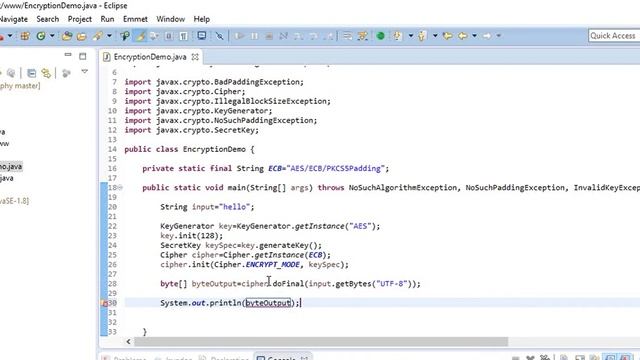Click the Terminate debug icon
640x360 pixels.
[x=269, y=36]
